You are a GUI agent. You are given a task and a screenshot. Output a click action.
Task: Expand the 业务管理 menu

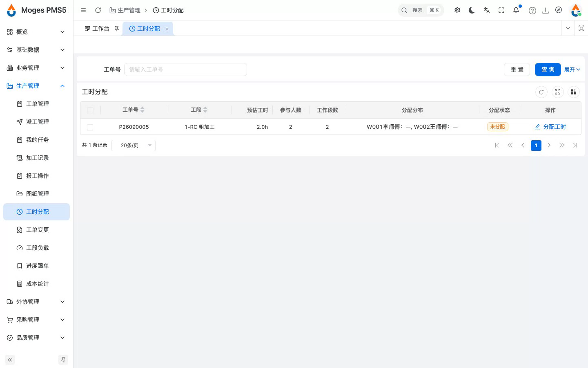click(x=36, y=68)
